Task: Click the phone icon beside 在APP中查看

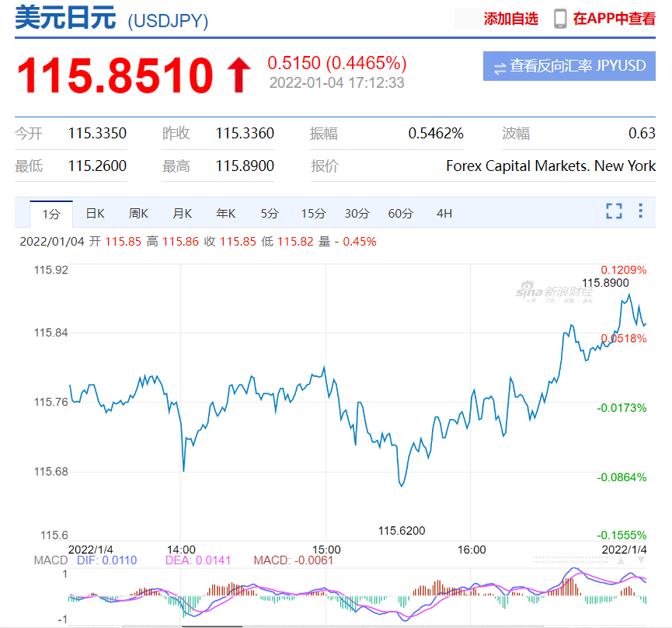Action: (x=559, y=19)
